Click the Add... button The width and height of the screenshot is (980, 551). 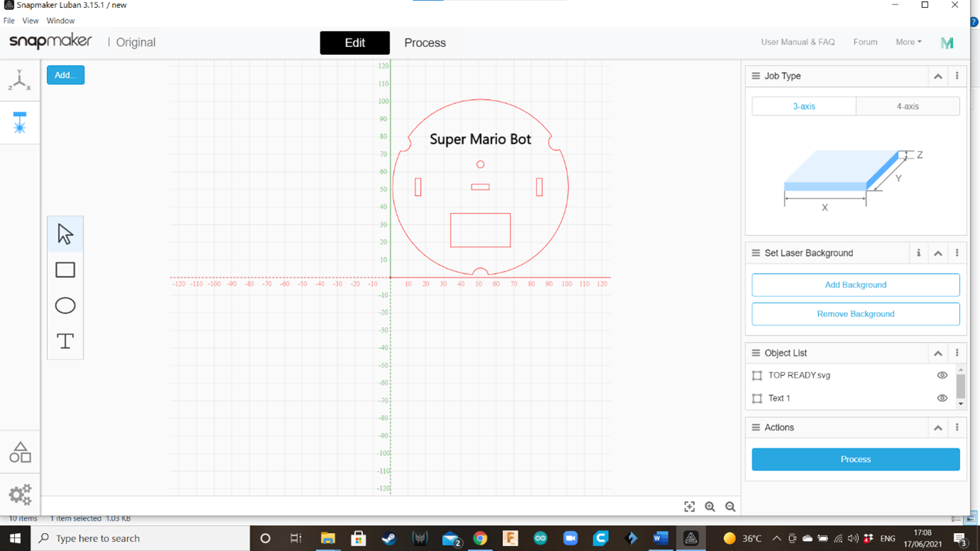click(x=66, y=75)
